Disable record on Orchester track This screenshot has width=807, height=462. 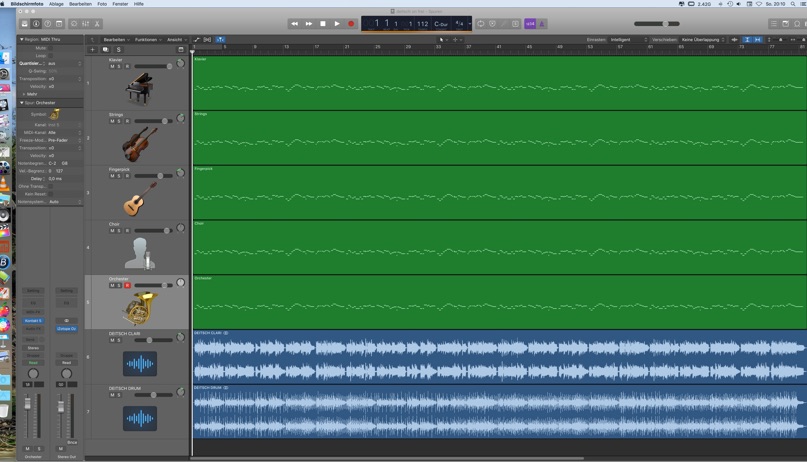tap(127, 285)
